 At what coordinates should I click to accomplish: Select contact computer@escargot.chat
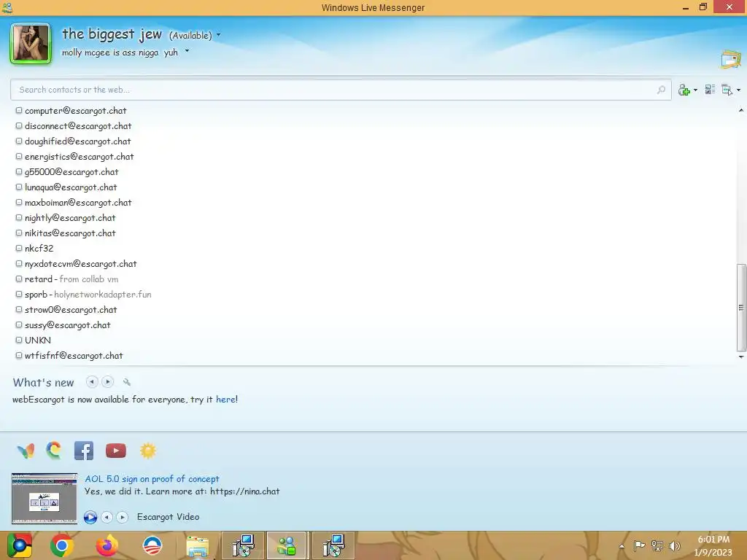pyautogui.click(x=76, y=111)
